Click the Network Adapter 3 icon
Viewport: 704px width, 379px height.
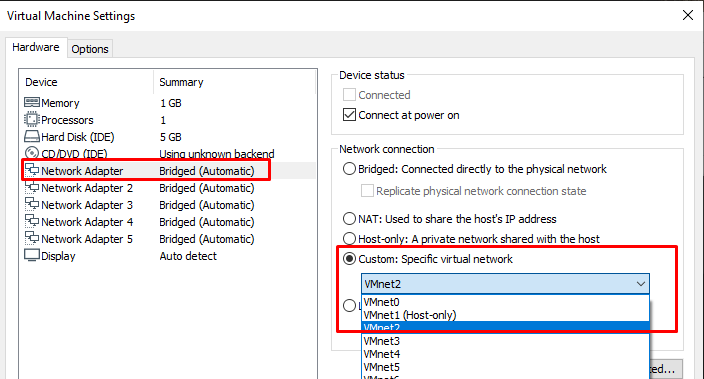[32, 204]
